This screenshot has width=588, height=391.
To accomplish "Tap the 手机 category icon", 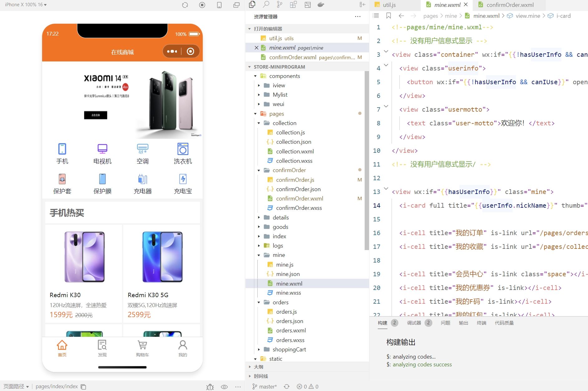I will point(62,149).
